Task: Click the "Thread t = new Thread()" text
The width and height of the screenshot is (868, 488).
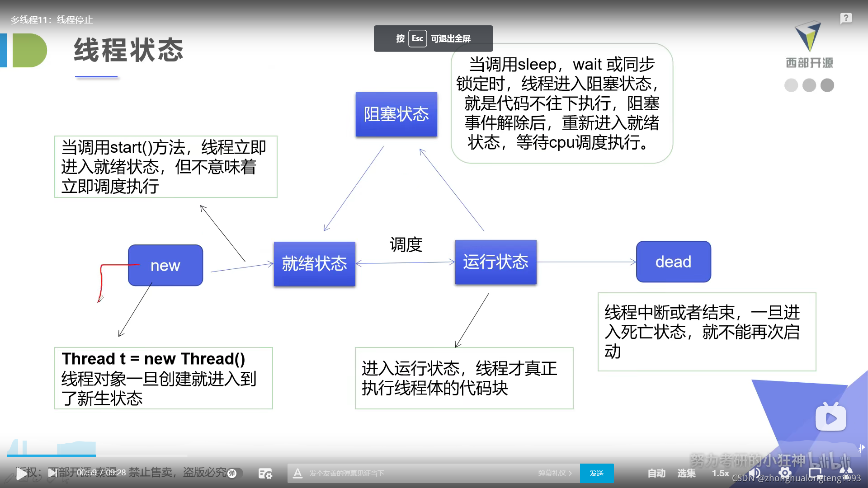Action: pos(154,359)
